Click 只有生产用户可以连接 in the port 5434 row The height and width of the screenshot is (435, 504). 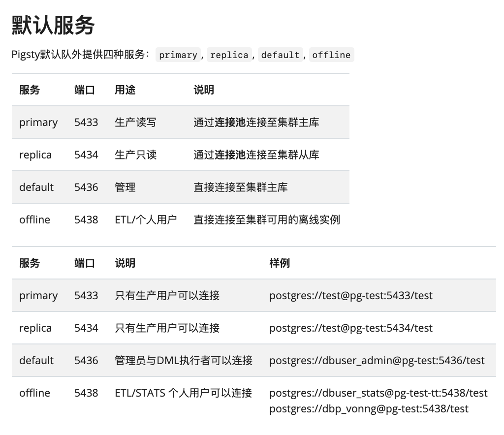(x=167, y=328)
